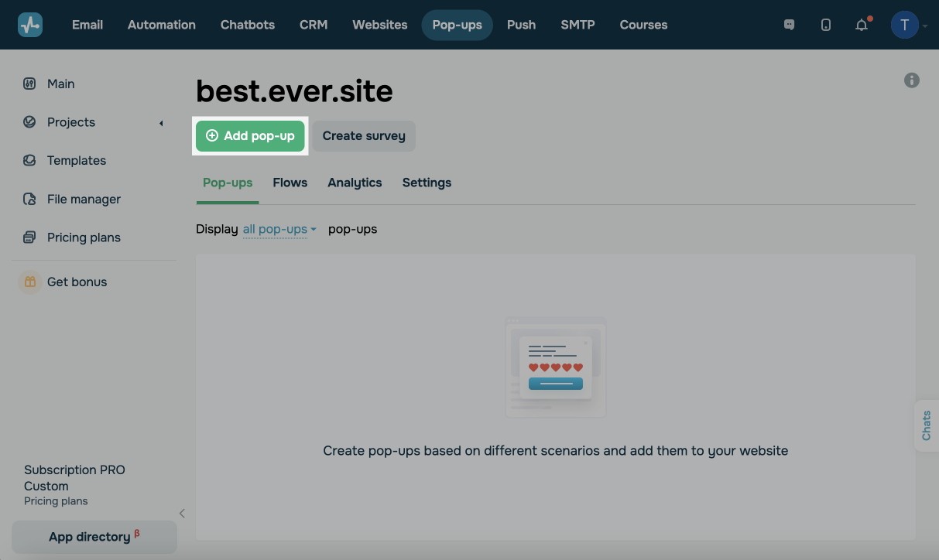939x560 pixels.
Task: Click the Pricing plans sidebar icon
Action: [29, 237]
